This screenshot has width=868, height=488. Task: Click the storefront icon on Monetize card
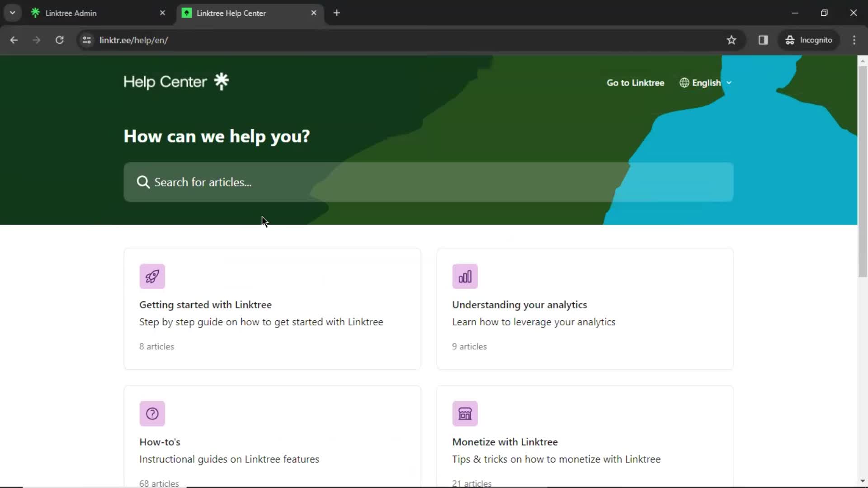click(x=465, y=413)
